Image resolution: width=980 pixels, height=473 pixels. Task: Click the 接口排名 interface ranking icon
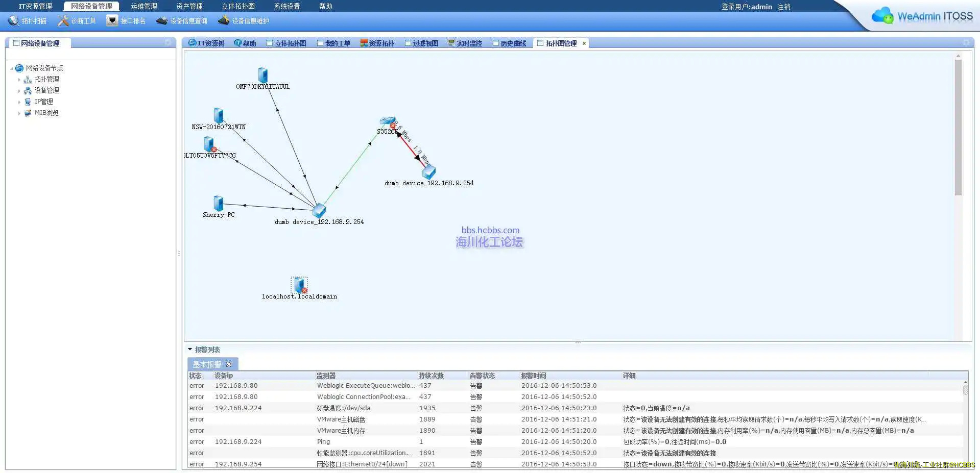[x=112, y=20]
